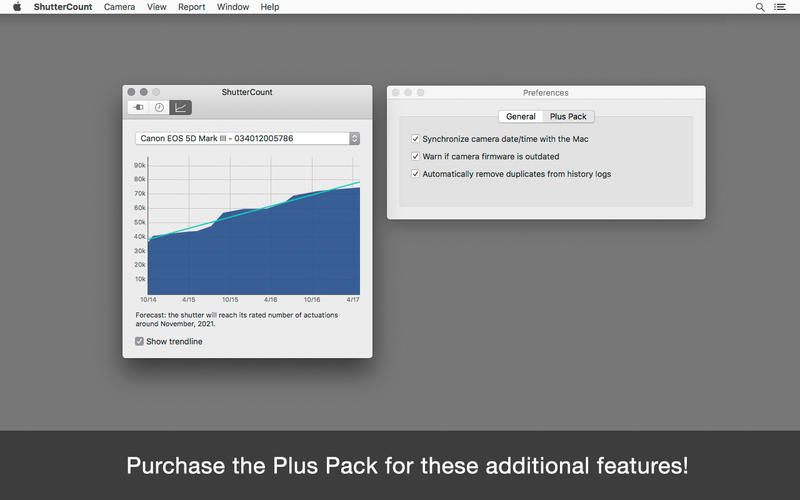Click the Help menu
This screenshot has height=500, width=800.
click(270, 7)
